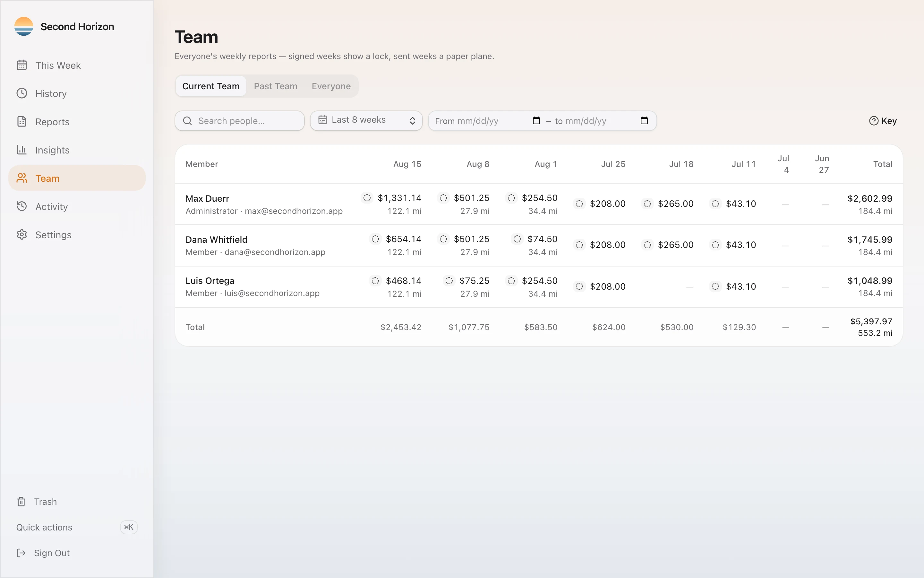Click status icon beside Luis Ortega $468.14

(375, 281)
